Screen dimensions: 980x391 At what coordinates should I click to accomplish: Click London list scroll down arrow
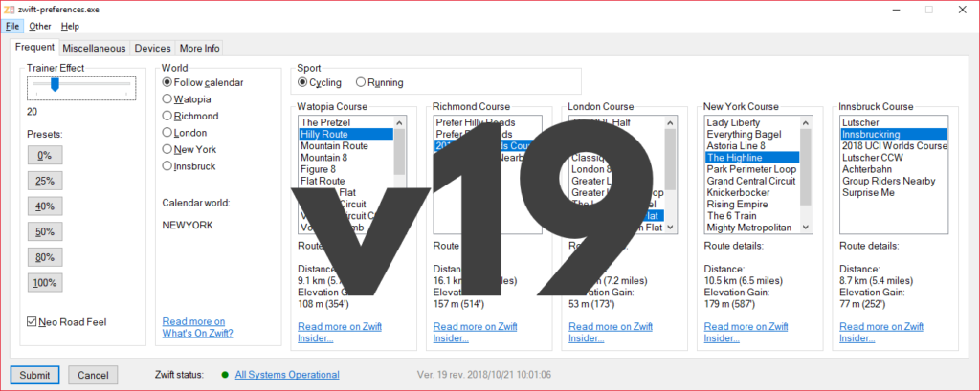click(671, 228)
